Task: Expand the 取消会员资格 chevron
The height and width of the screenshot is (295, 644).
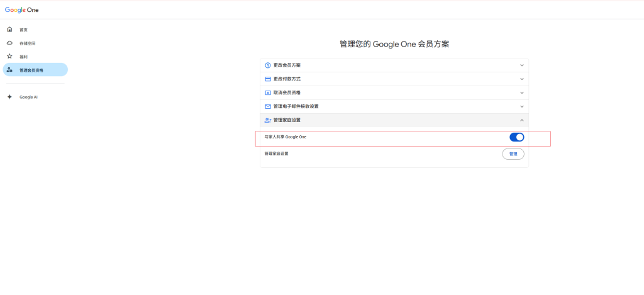Action: (521, 92)
